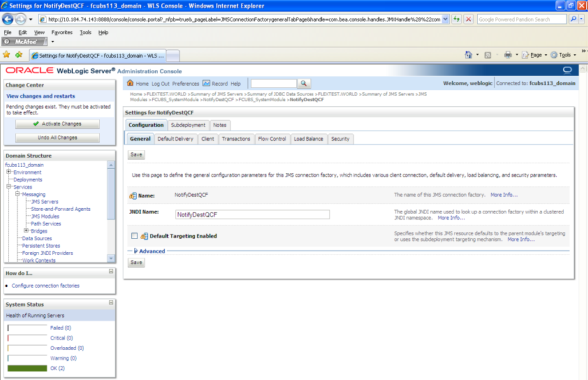Select JMS Servers in the domain tree
588x380 pixels.
(x=45, y=201)
